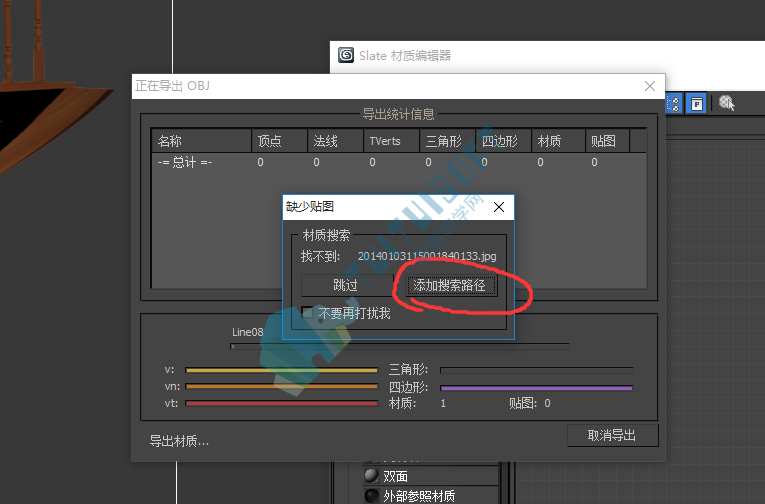Click the 四边形 column header

(x=503, y=141)
